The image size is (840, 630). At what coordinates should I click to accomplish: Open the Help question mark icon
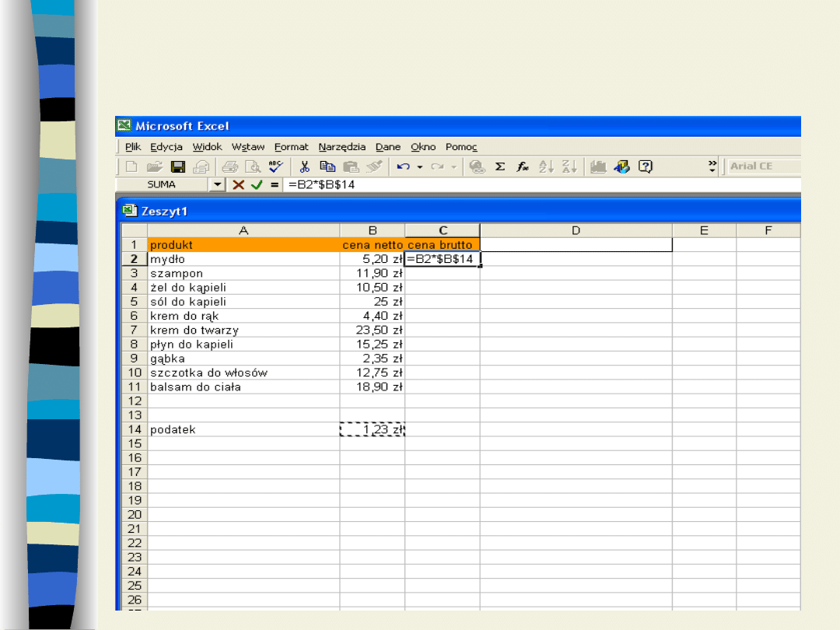click(645, 166)
